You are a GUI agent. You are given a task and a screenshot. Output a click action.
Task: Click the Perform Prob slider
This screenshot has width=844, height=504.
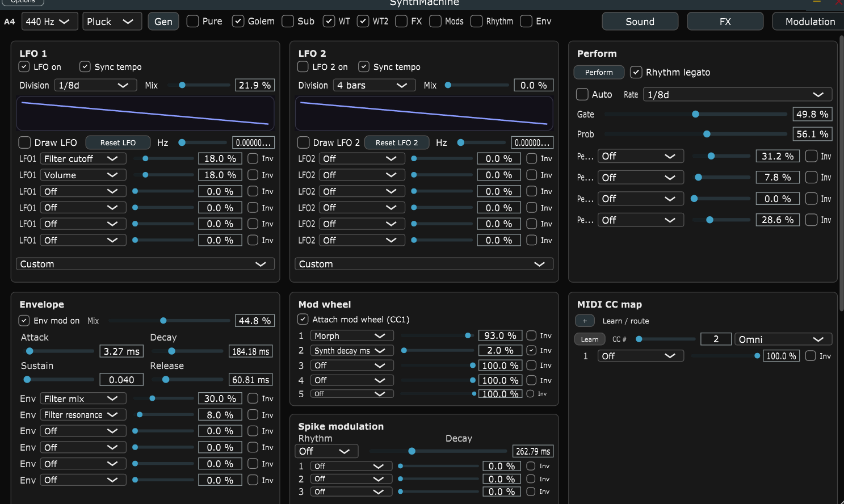[695, 135]
